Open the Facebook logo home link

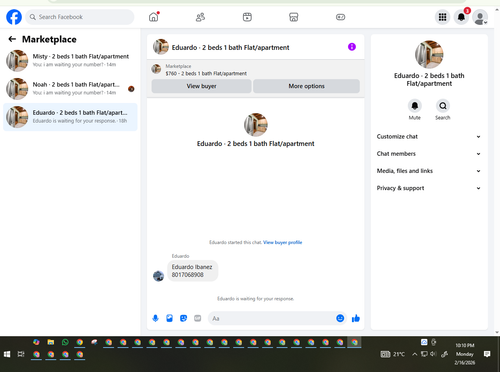pyautogui.click(x=14, y=17)
